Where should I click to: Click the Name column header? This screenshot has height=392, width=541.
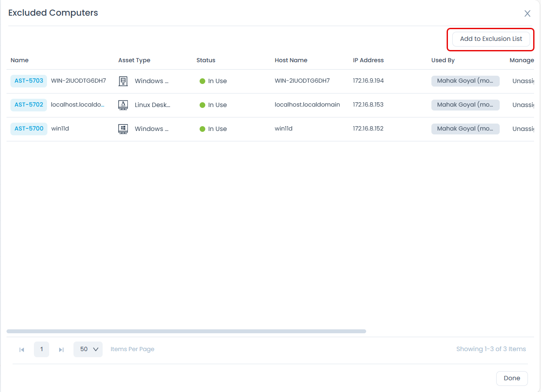pos(20,60)
